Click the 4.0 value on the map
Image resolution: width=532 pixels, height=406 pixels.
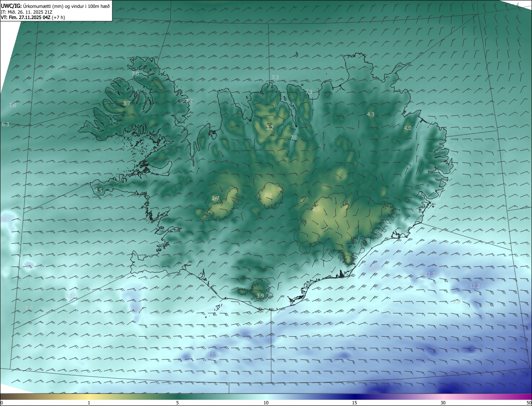[x=408, y=128]
